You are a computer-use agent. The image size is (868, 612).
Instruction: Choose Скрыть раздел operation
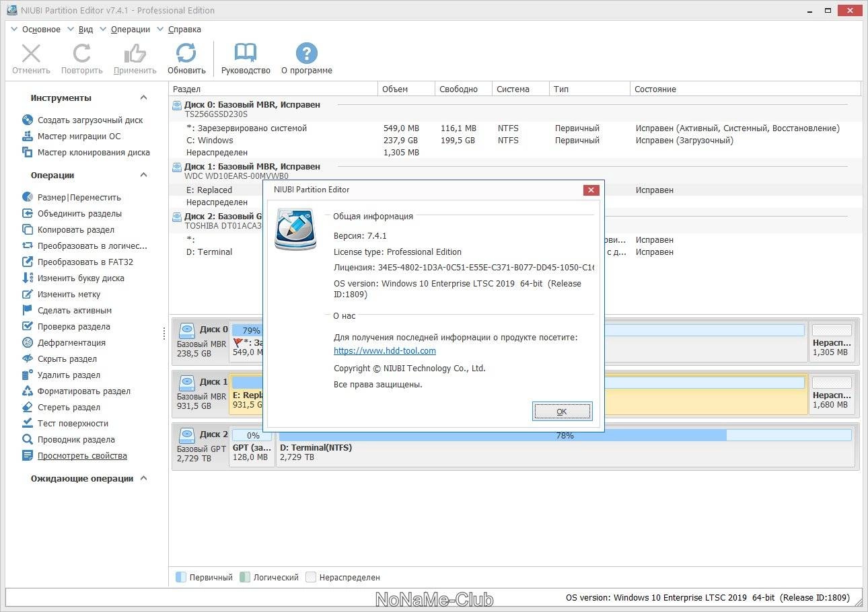67,359
